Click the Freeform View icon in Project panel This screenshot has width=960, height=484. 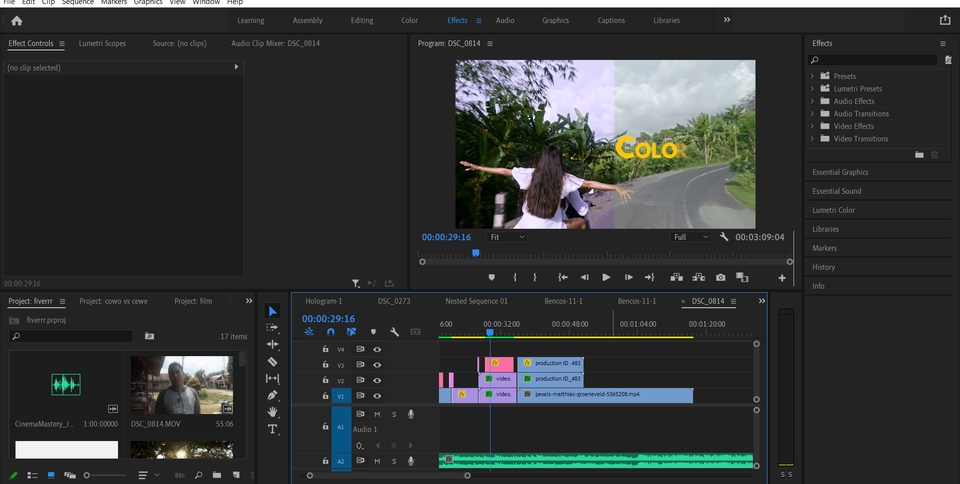(70, 475)
